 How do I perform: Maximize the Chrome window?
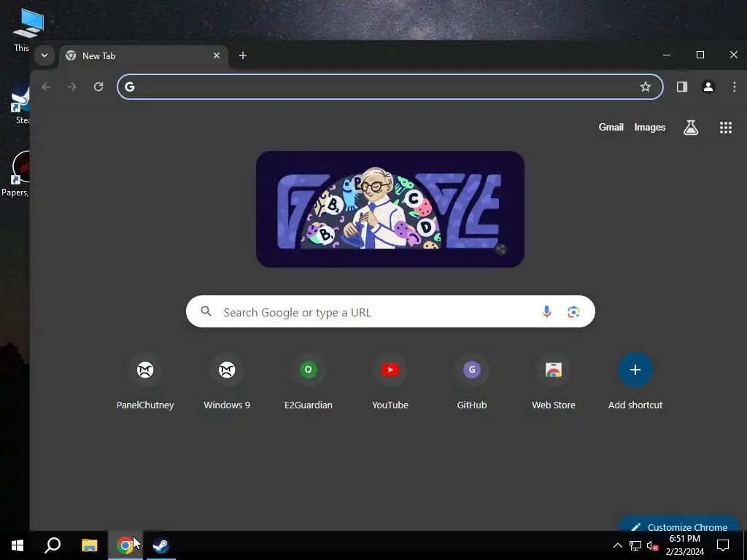pos(700,55)
